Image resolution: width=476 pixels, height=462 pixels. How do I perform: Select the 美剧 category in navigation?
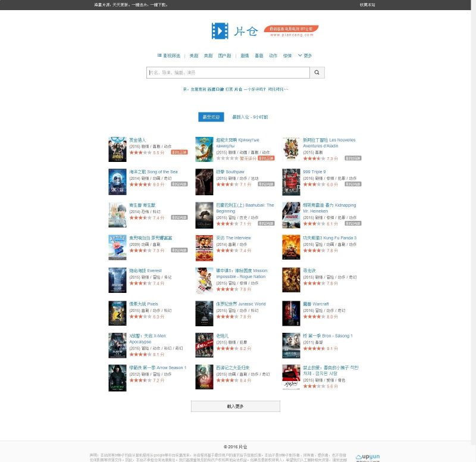(x=194, y=55)
